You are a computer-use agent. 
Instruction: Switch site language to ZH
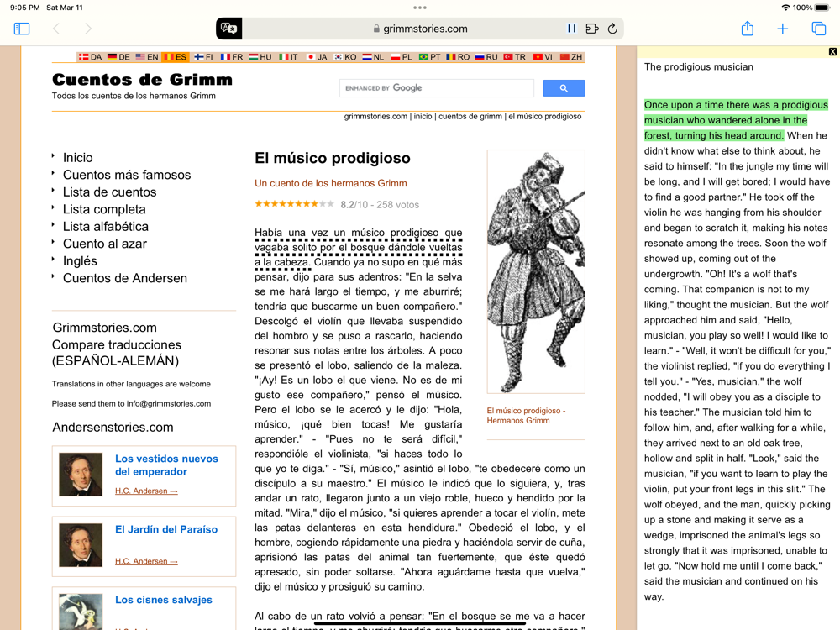571,57
